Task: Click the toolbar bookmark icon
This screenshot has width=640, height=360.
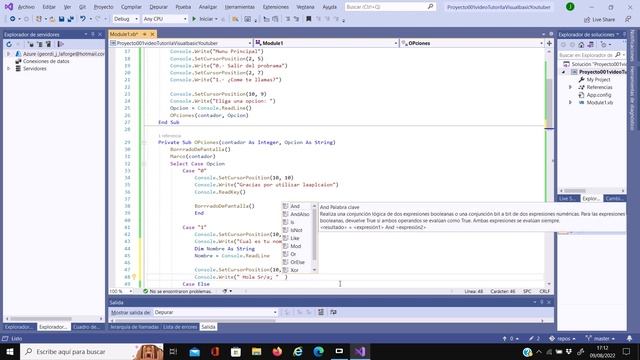Action: pyautogui.click(x=309, y=19)
